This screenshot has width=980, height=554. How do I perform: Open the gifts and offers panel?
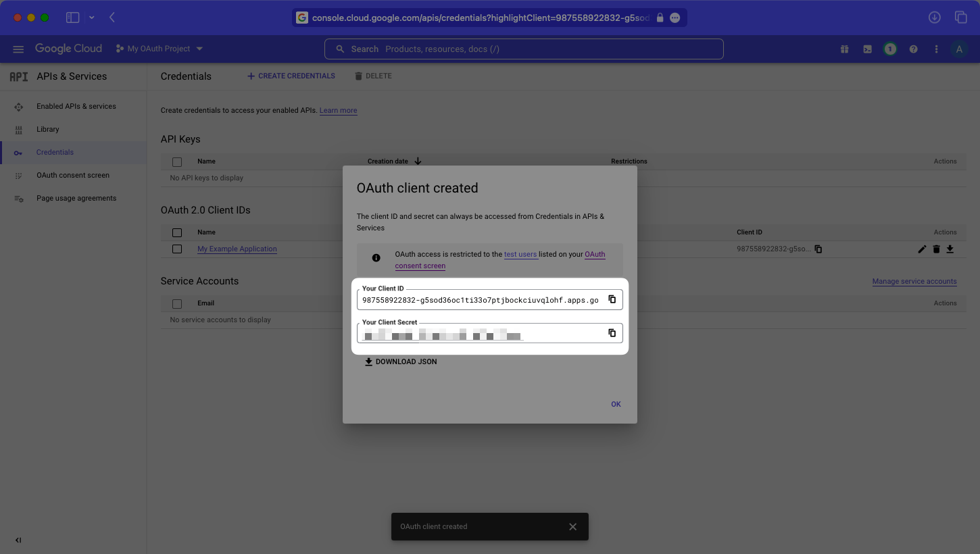[844, 48]
